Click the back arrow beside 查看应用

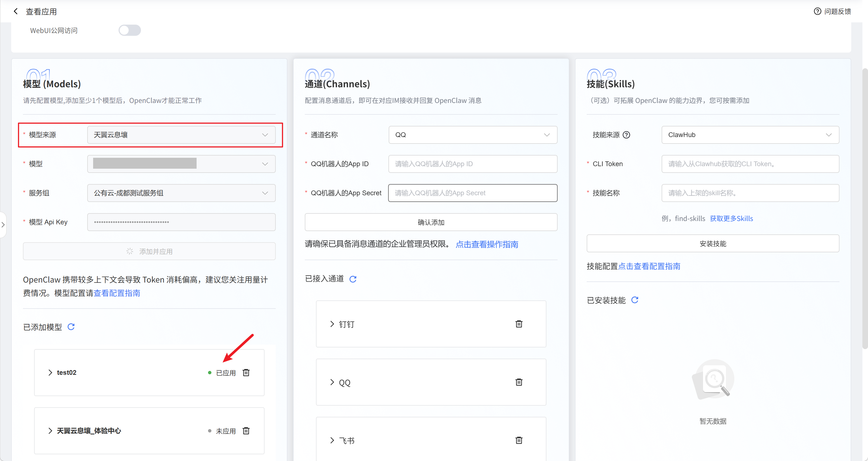tap(15, 11)
